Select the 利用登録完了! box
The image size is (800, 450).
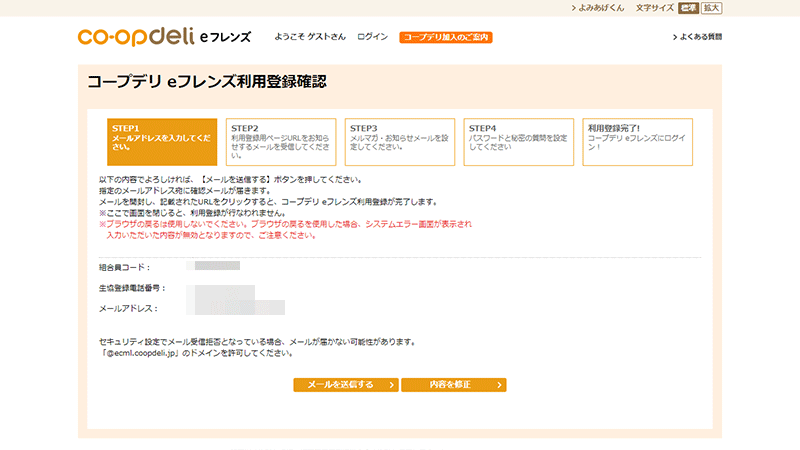637,142
